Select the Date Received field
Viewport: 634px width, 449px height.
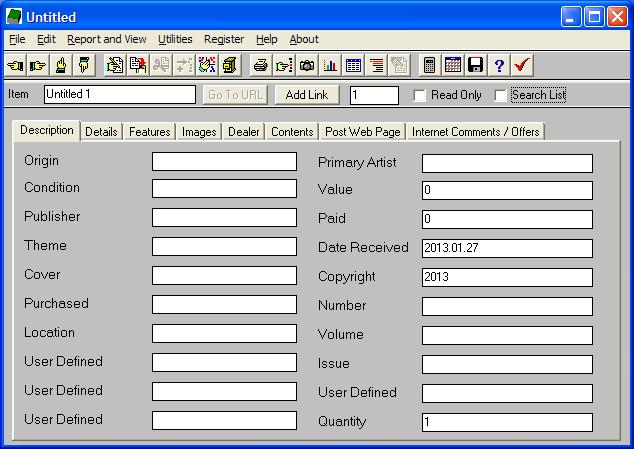(507, 249)
